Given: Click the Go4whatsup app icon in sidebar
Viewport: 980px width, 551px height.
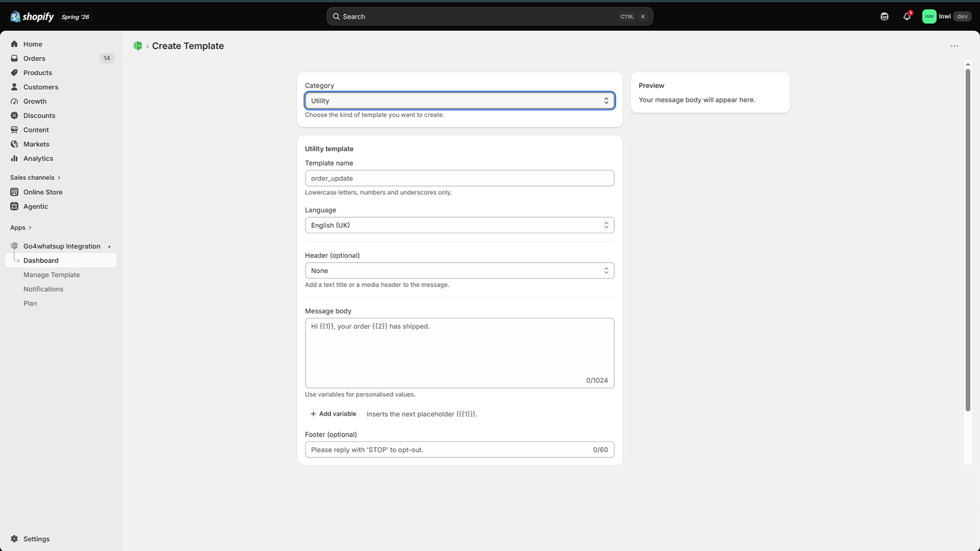Looking at the screenshot, I should click(x=14, y=246).
